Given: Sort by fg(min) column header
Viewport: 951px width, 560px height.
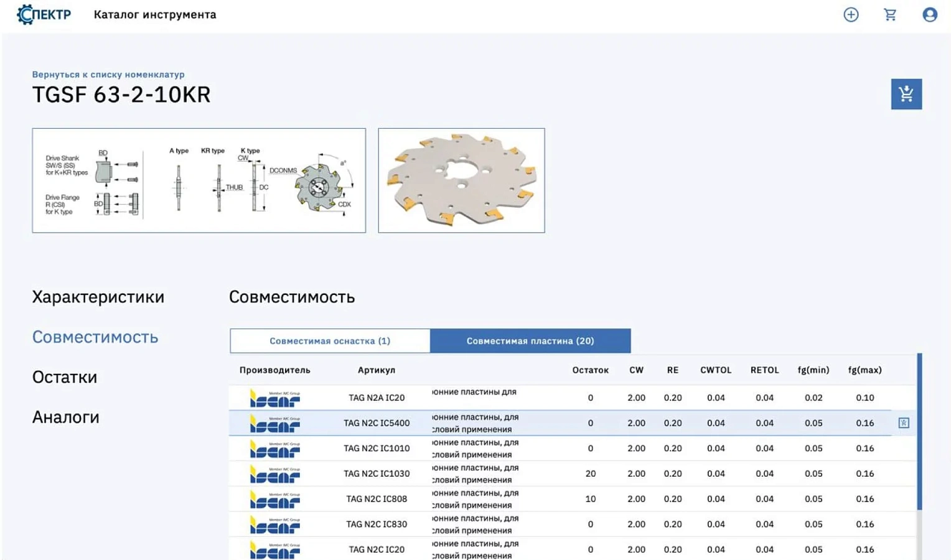Looking at the screenshot, I should coord(813,370).
